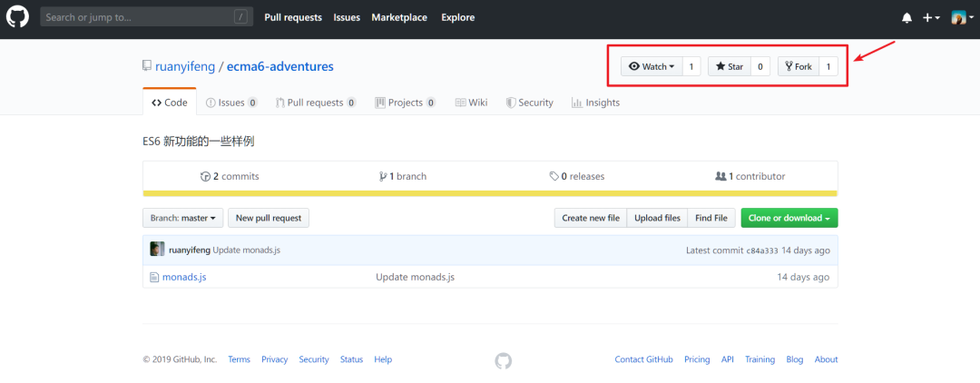Open the Terms footer link
The height and width of the screenshot is (383, 980).
(239, 359)
